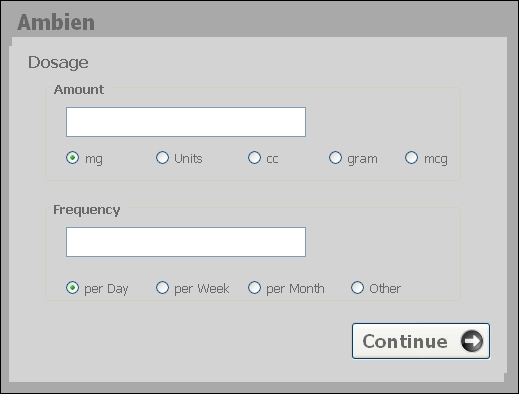Pick the gram radio button
This screenshot has height=394, width=519.
[335, 157]
